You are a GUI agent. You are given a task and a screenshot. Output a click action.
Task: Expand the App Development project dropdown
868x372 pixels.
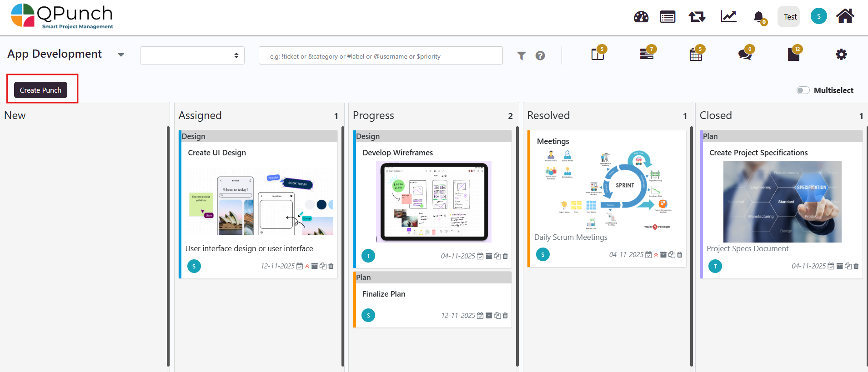tap(121, 55)
